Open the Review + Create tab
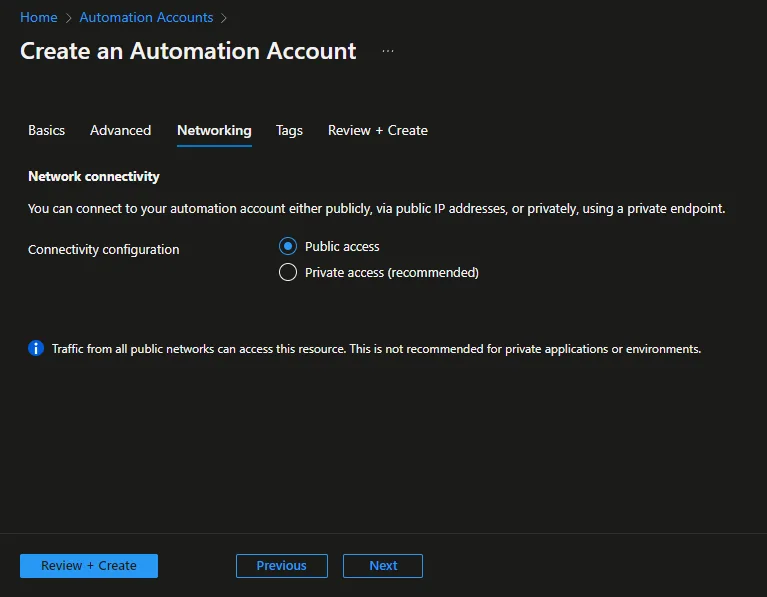 pos(378,130)
